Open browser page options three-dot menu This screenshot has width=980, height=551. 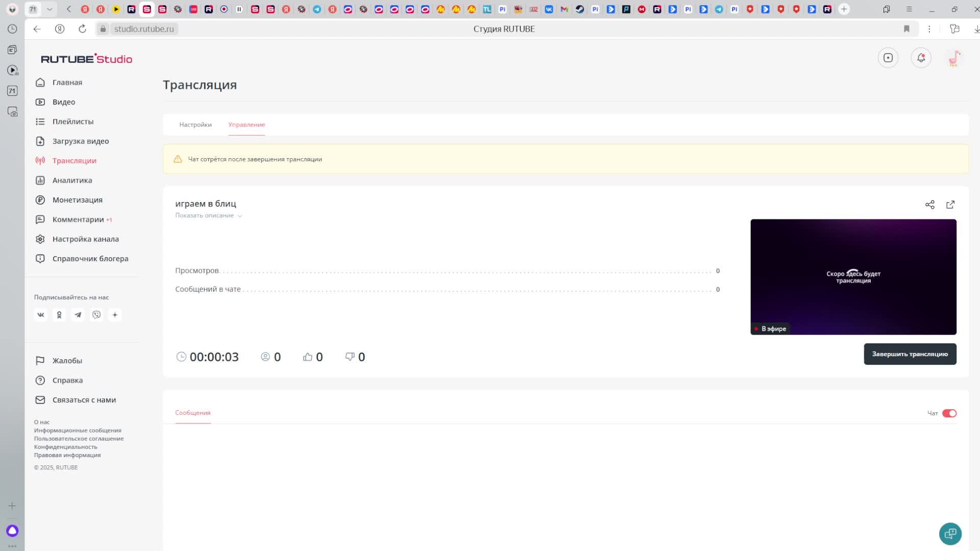click(x=929, y=29)
